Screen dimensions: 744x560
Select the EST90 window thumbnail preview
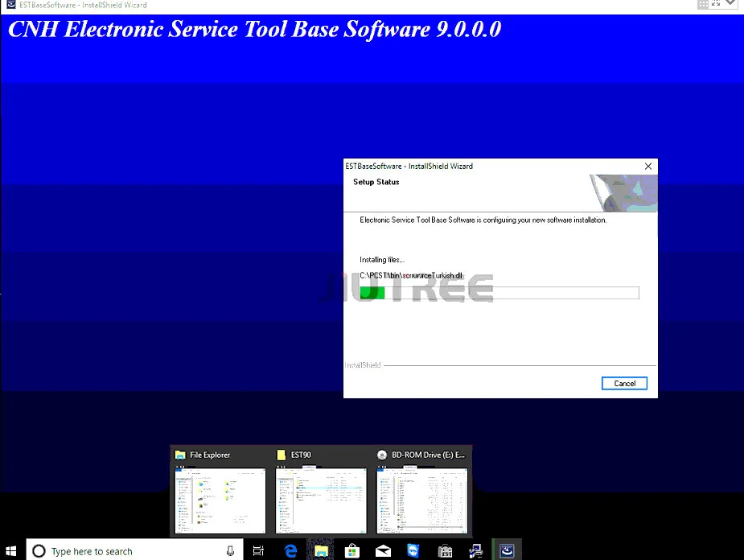(x=321, y=500)
